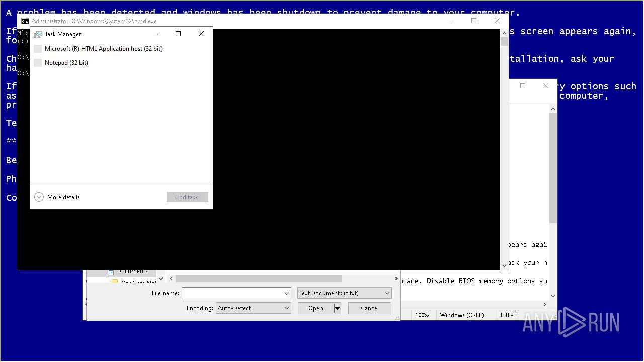Viewport: 644px width, 362px height.
Task: Click file list scroll right arrow
Action: point(396,278)
